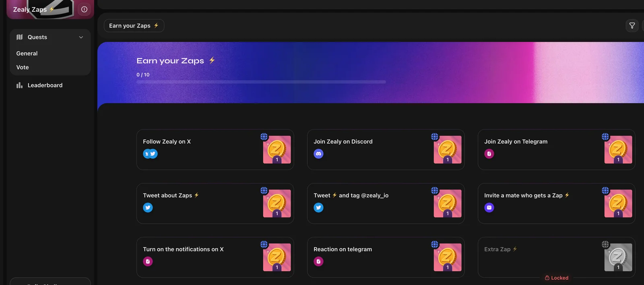Open the Leaderboard page
This screenshot has width=644, height=285.
[x=45, y=85]
